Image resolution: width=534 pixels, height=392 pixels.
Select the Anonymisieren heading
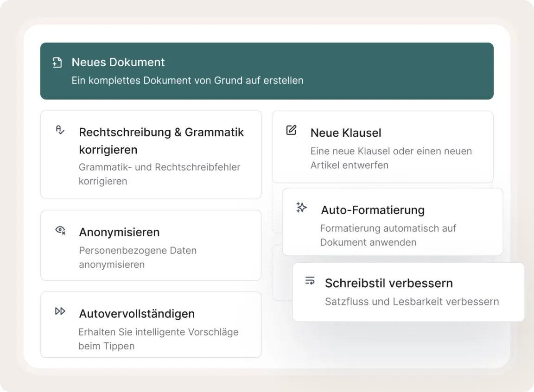coord(119,232)
